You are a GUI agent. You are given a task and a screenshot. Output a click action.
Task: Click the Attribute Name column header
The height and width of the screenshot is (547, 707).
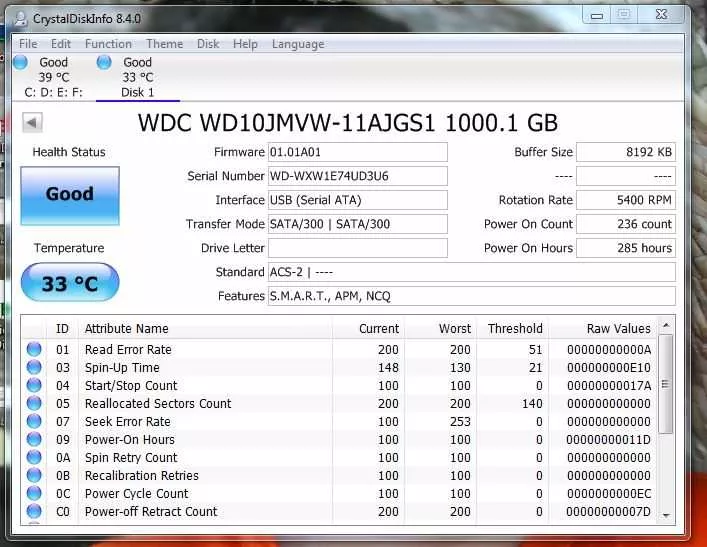[205, 328]
